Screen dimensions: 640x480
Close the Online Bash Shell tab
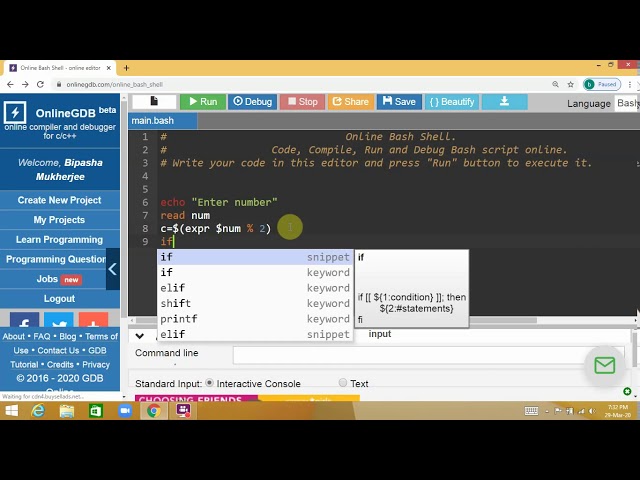click(x=109, y=68)
